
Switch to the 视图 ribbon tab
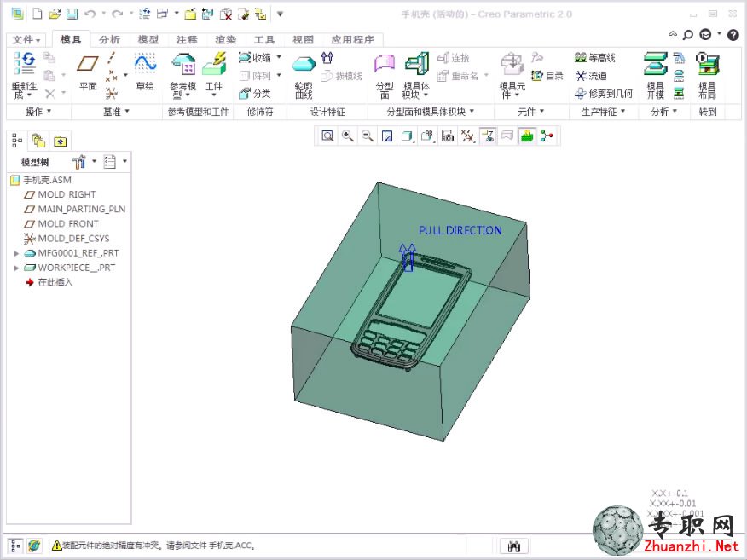(303, 39)
